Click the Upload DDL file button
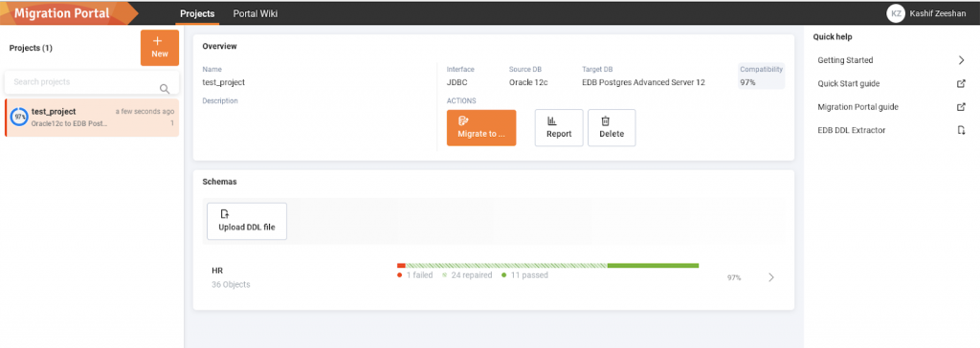Screen dimensions: 980x348 point(247,221)
